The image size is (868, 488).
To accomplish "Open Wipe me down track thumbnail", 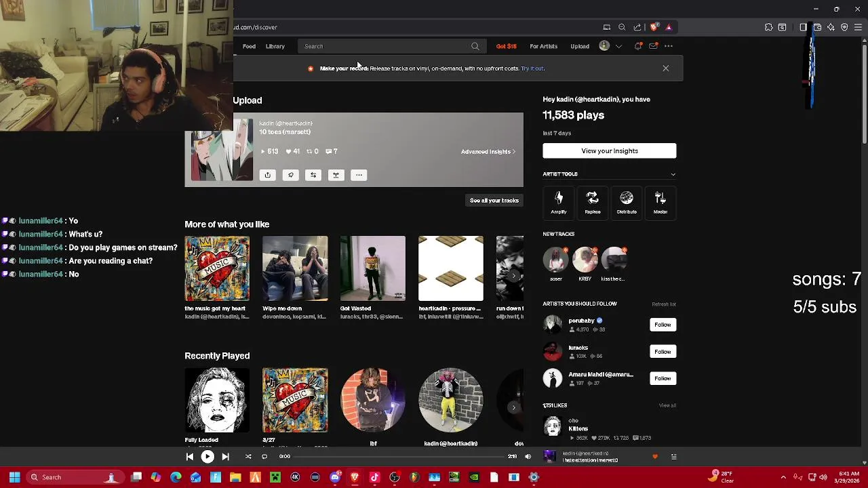I will click(295, 268).
